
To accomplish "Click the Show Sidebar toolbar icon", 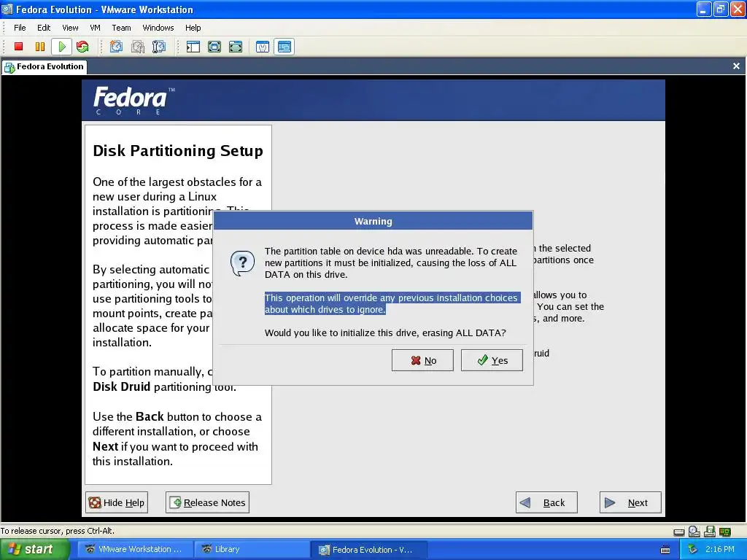I will 193,47.
